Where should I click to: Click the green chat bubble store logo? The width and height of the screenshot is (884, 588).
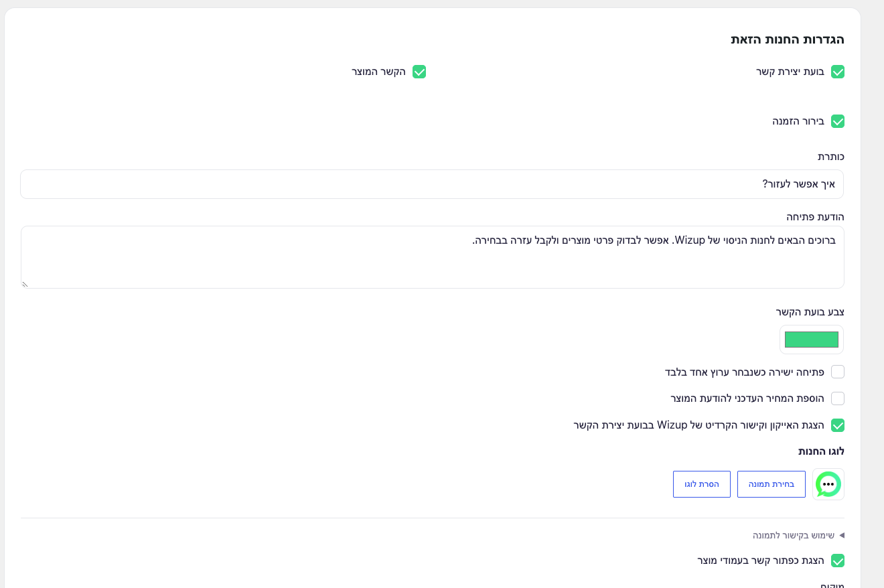click(x=828, y=484)
